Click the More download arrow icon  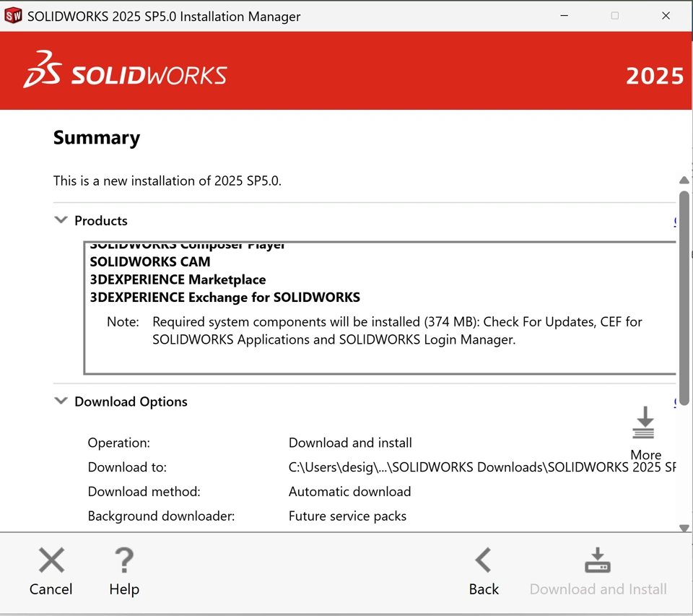(644, 423)
